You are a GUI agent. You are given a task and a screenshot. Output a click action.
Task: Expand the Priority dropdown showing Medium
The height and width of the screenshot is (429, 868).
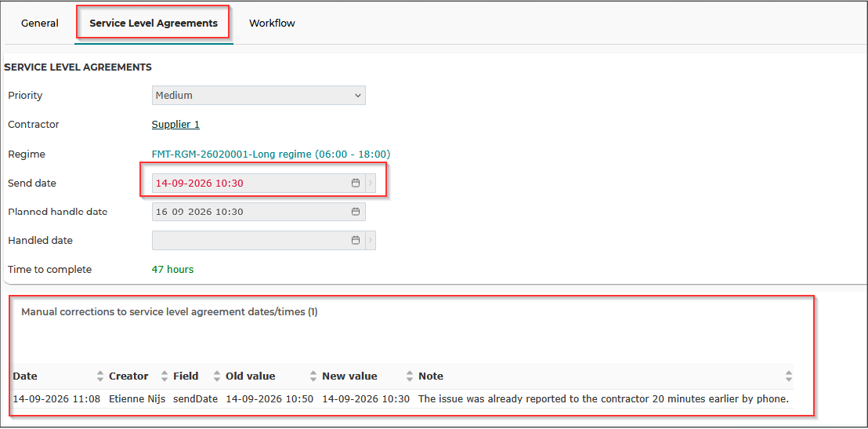tap(259, 96)
